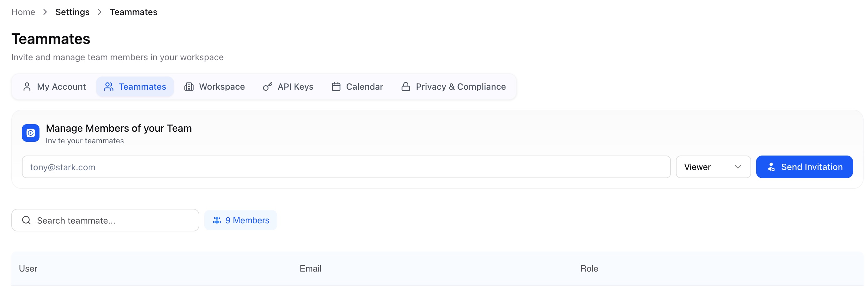Image resolution: width=868 pixels, height=291 pixels.
Task: Click the Email column header
Action: pyautogui.click(x=310, y=269)
